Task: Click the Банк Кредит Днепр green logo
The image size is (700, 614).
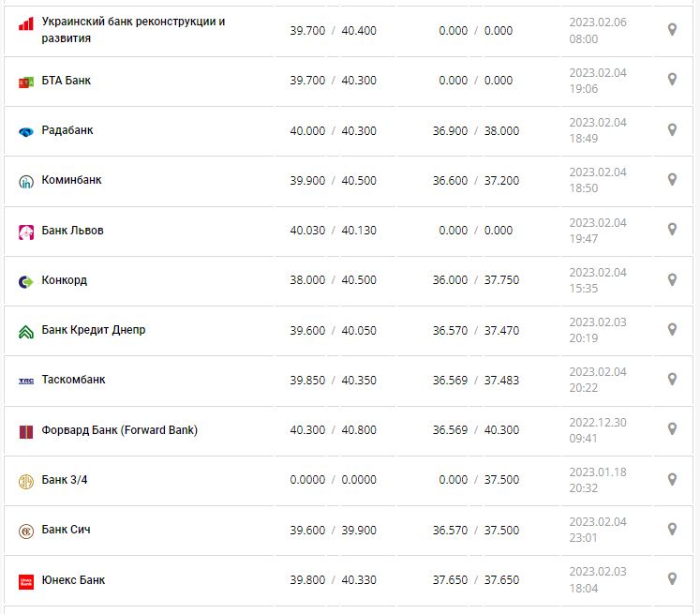Action: [x=26, y=331]
